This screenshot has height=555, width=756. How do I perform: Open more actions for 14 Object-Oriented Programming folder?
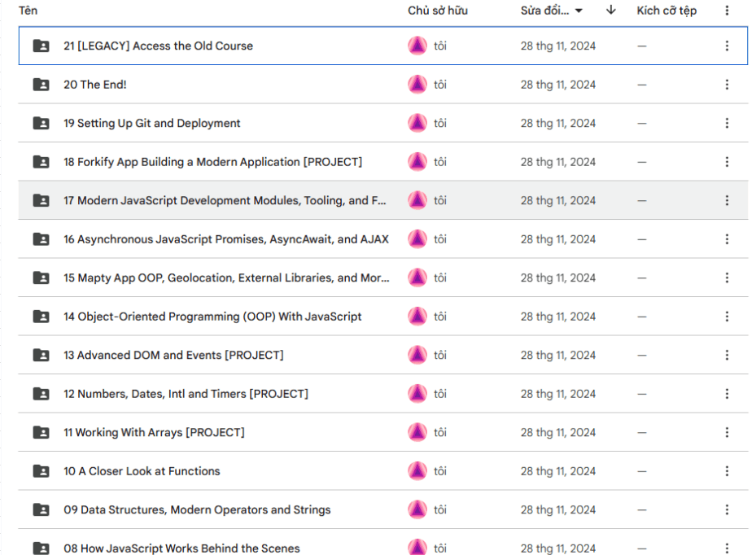pyautogui.click(x=727, y=317)
